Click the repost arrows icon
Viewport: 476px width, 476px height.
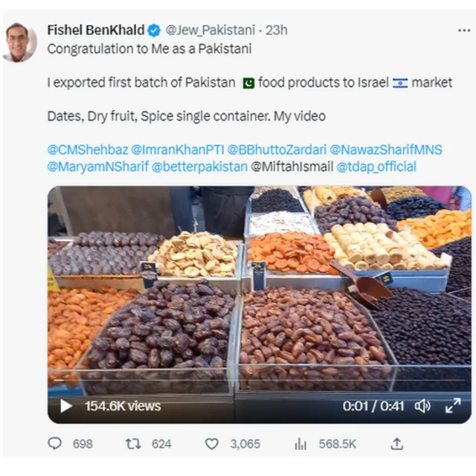coord(133,443)
